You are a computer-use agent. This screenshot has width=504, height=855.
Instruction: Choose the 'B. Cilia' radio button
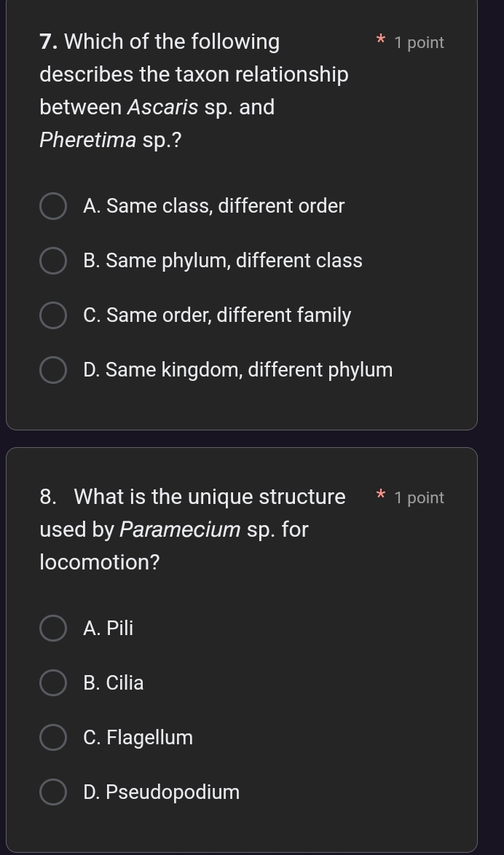coord(52,682)
